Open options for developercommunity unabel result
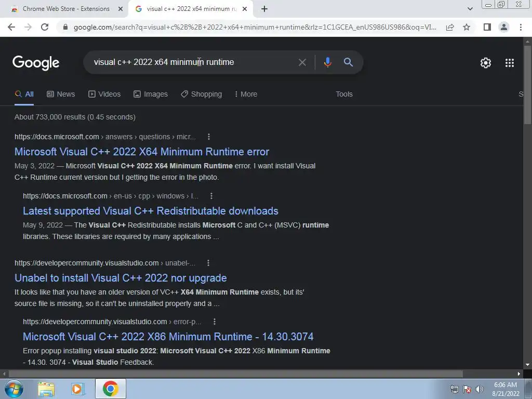 [x=208, y=263]
